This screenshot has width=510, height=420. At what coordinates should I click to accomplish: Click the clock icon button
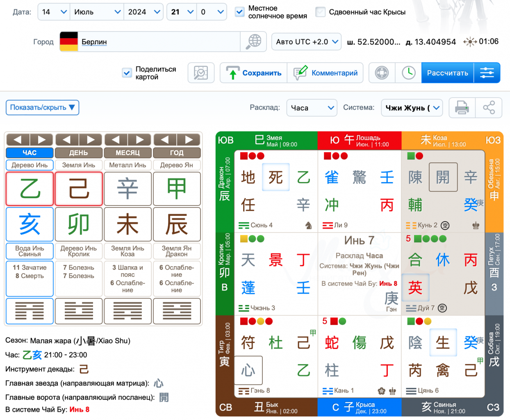[408, 73]
